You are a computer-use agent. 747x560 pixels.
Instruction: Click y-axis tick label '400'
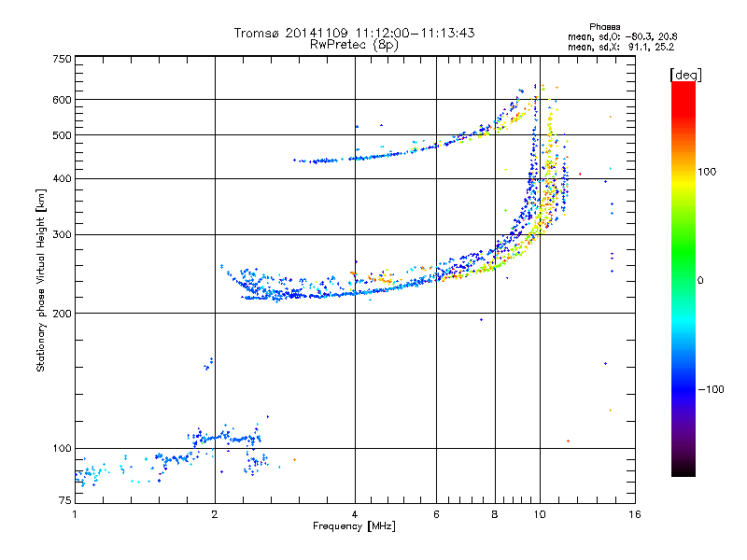click(x=62, y=179)
